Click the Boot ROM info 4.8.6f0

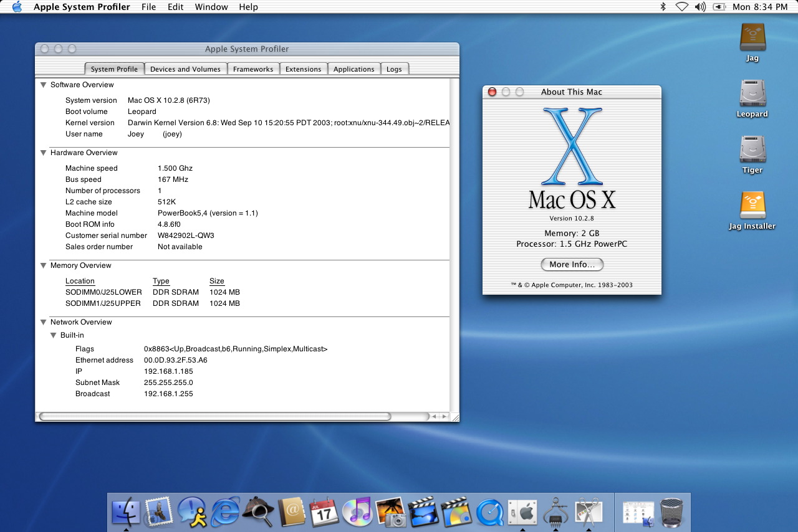click(169, 224)
